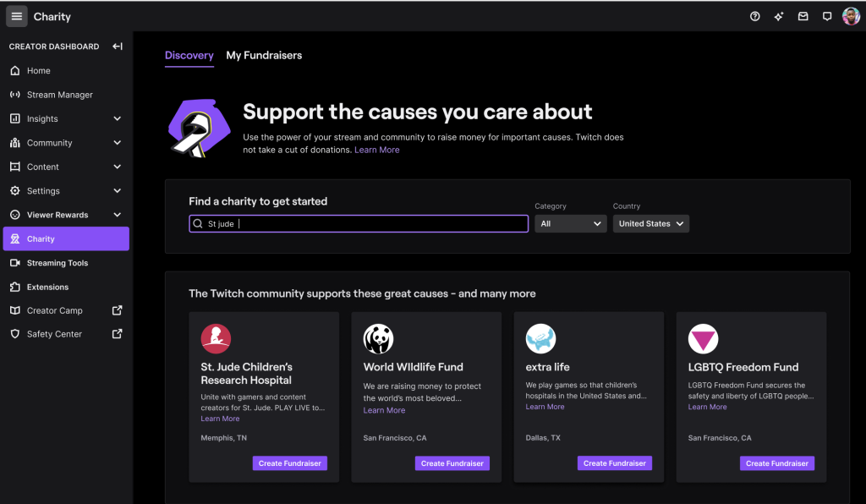Open the Country dropdown showing United States

(x=650, y=223)
